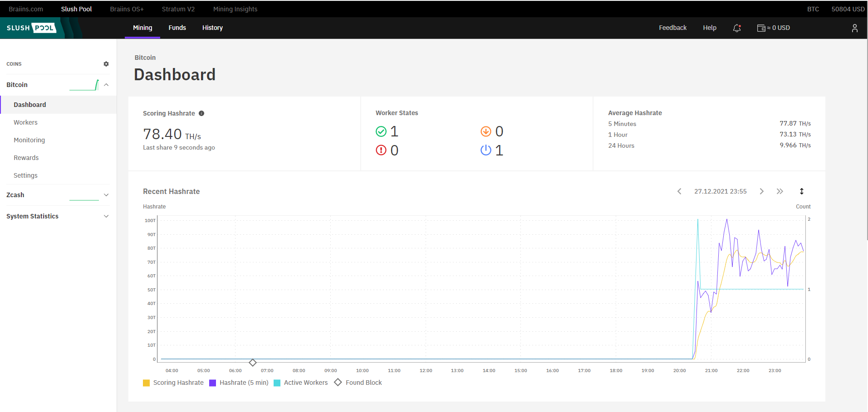
Task: Select Slush Pool in top bar
Action: tap(76, 9)
